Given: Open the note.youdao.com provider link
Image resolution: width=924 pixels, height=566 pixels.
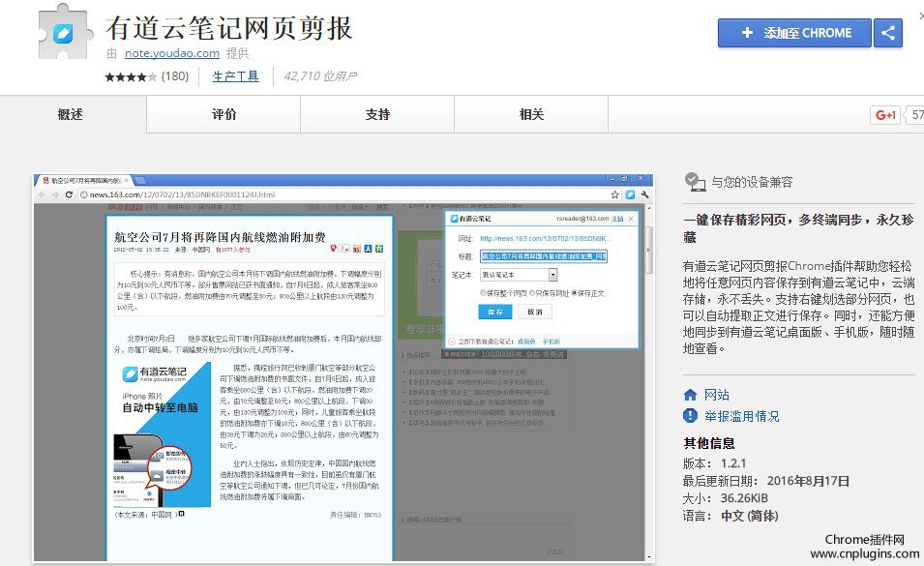Looking at the screenshot, I should 172,53.
